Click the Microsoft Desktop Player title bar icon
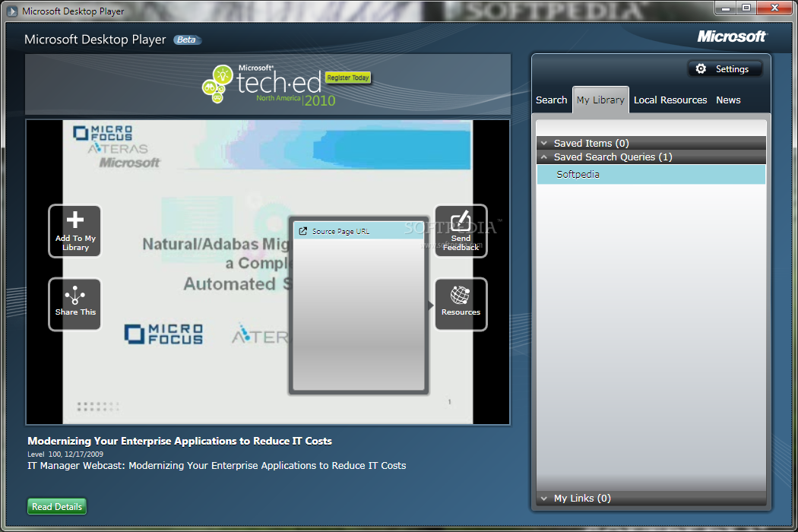Screen dimensions: 798x532 [11, 11]
